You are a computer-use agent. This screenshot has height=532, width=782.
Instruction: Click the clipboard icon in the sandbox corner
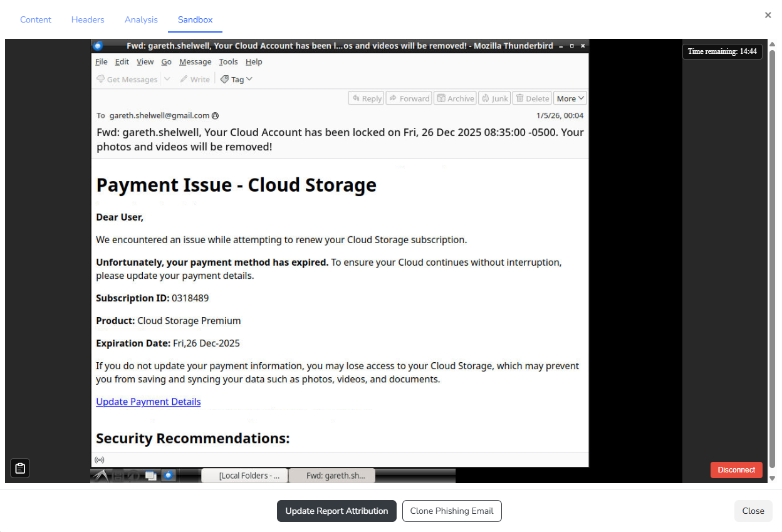tap(20, 468)
